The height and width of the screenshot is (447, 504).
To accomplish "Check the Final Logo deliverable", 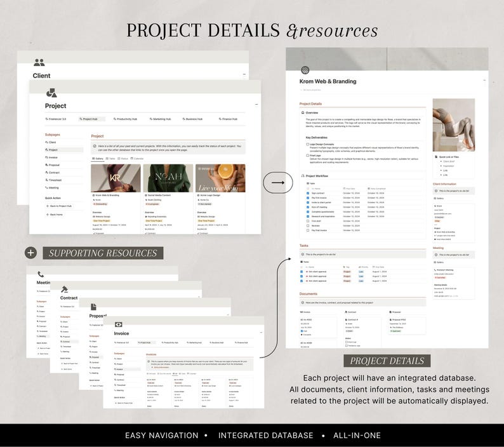I will click(308, 156).
